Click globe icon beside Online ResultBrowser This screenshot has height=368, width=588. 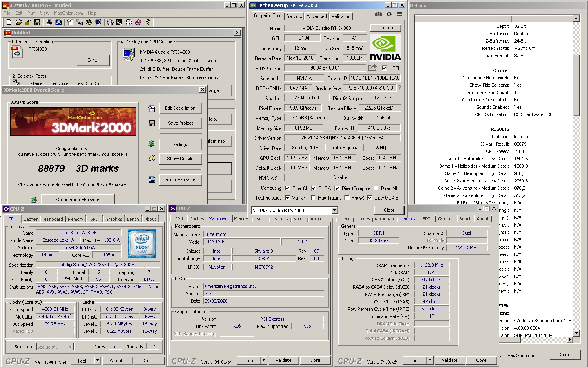point(33,200)
